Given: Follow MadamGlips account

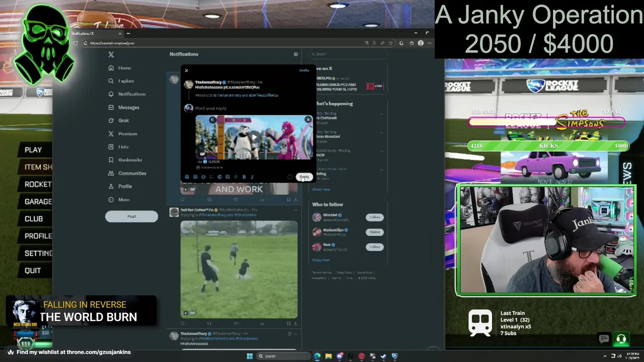Looking at the screenshot, I should (x=375, y=232).
